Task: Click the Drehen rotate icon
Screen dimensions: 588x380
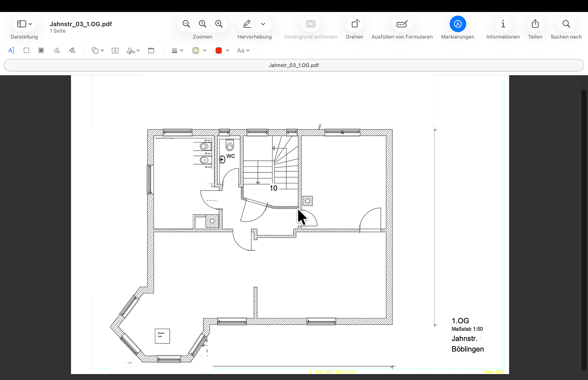Action: (355, 24)
